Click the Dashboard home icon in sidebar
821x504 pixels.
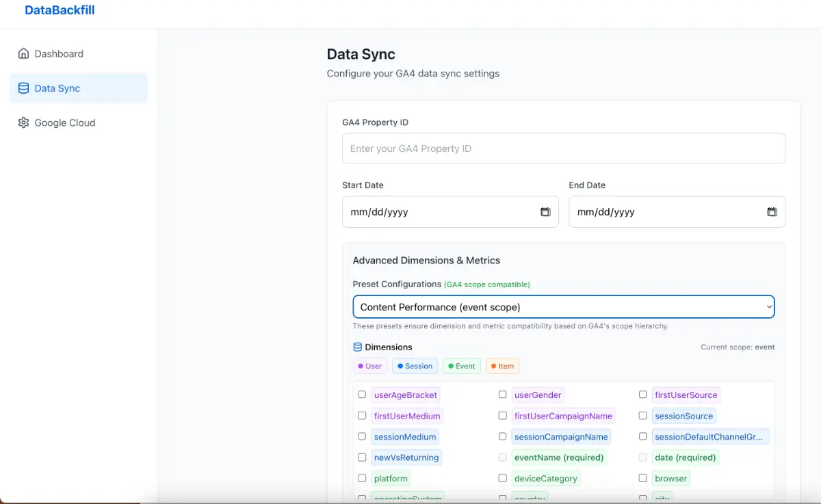24,54
